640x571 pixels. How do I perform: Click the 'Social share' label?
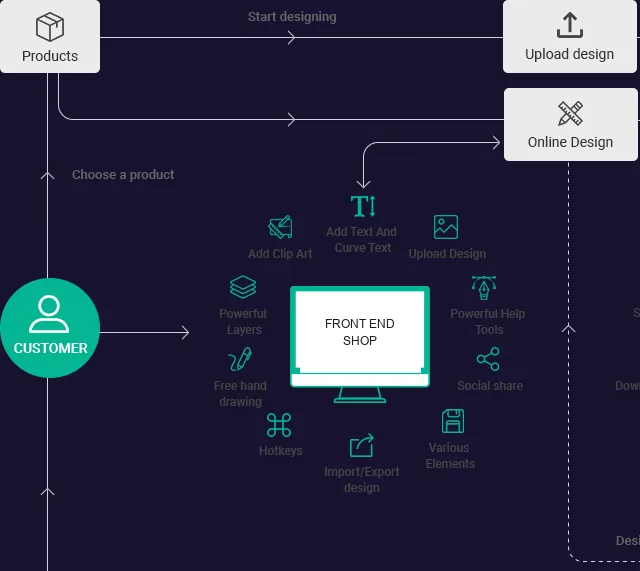490,386
